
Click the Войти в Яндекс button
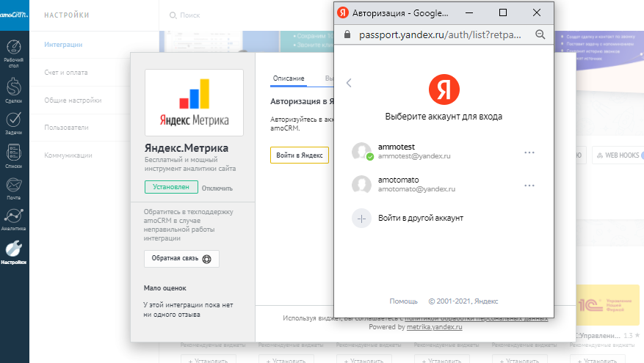[300, 155]
